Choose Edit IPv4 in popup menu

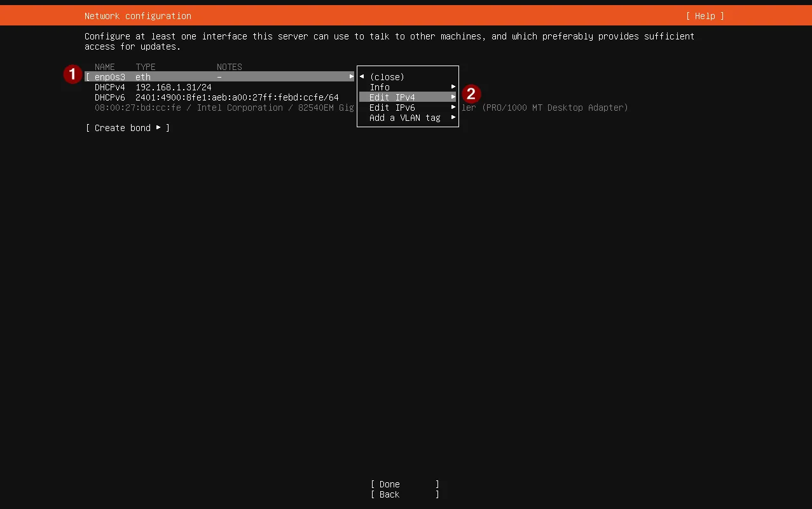[x=408, y=97]
